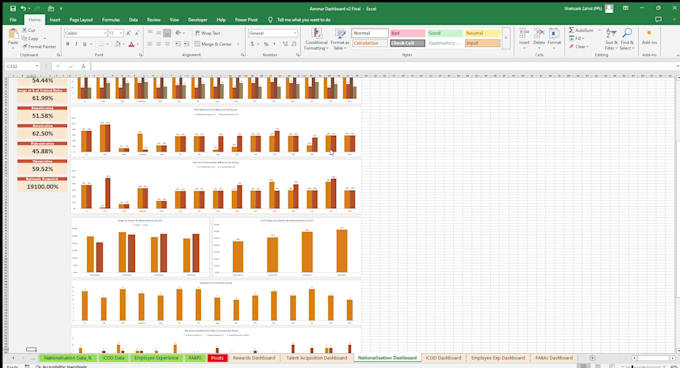Open the font name combo box
680x368 pixels.
(85, 33)
